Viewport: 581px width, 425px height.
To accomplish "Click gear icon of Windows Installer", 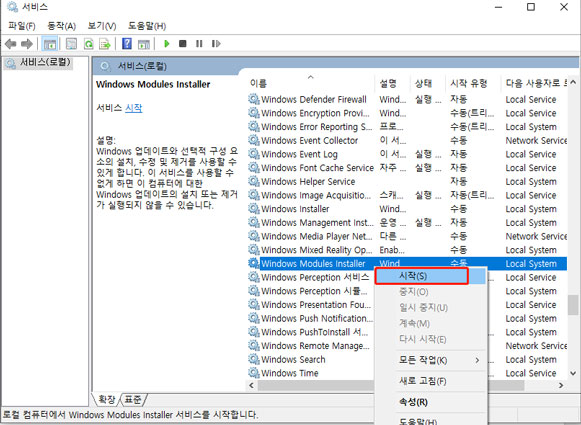I will click(254, 209).
